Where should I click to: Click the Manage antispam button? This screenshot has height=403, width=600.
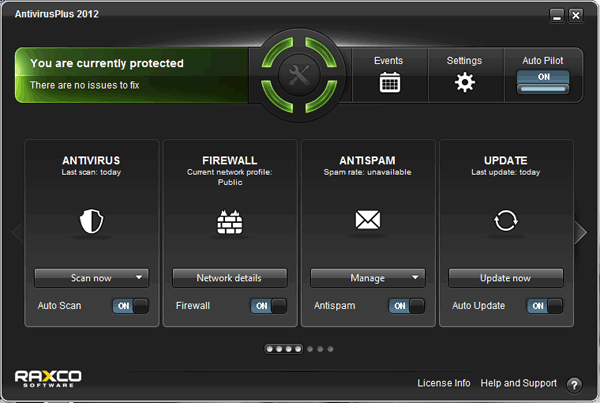[367, 278]
